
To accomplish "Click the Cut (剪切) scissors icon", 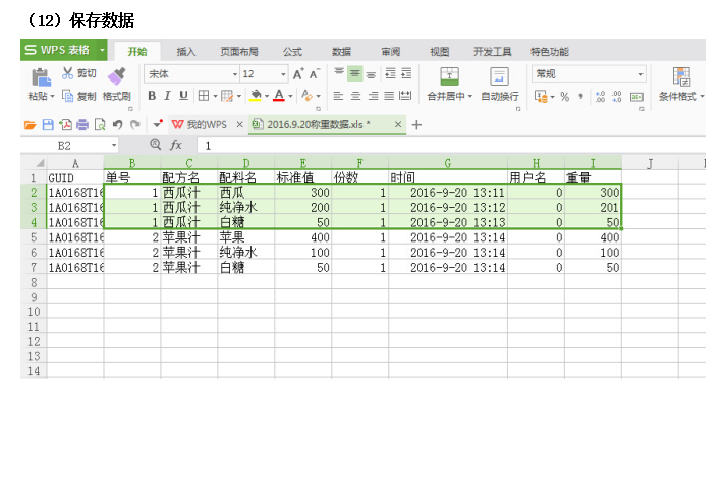I will [x=68, y=73].
